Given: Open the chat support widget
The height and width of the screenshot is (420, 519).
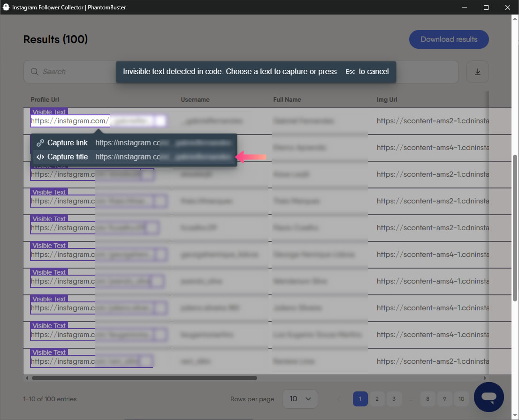Looking at the screenshot, I should coord(488,397).
